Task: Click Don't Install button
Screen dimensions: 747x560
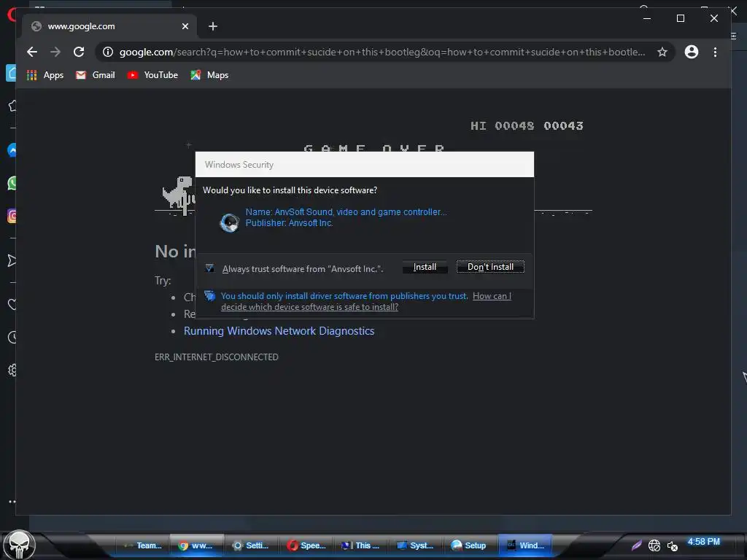Action: click(490, 267)
